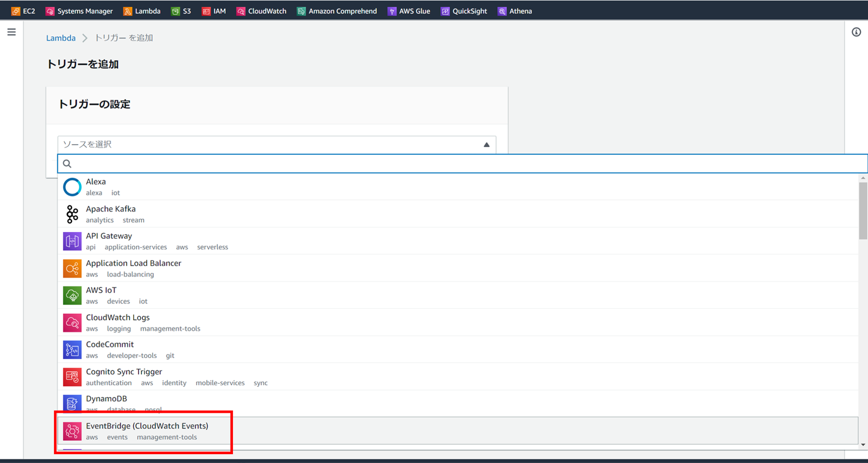
Task: Click 'authentication' tag under Cognito Sync Trigger
Action: coord(109,383)
